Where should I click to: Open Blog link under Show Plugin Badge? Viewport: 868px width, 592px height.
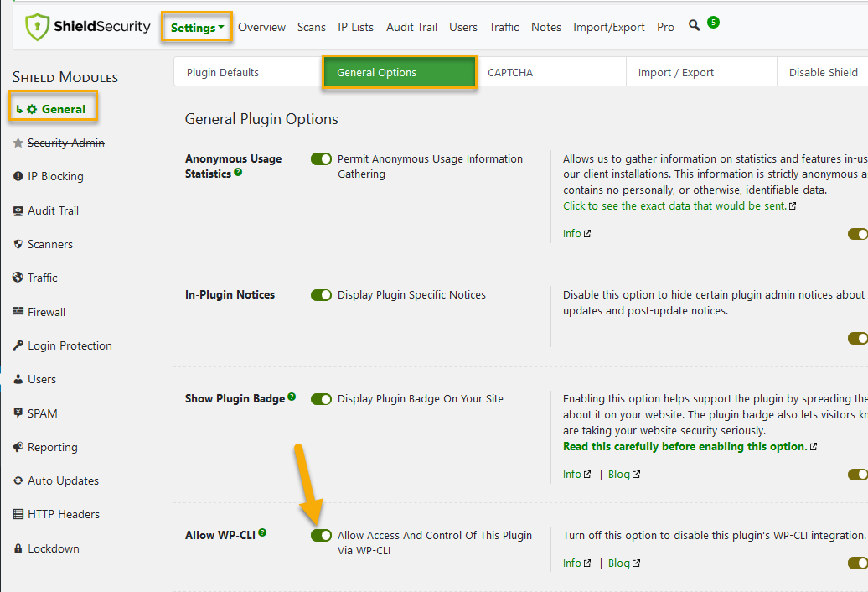pos(619,475)
